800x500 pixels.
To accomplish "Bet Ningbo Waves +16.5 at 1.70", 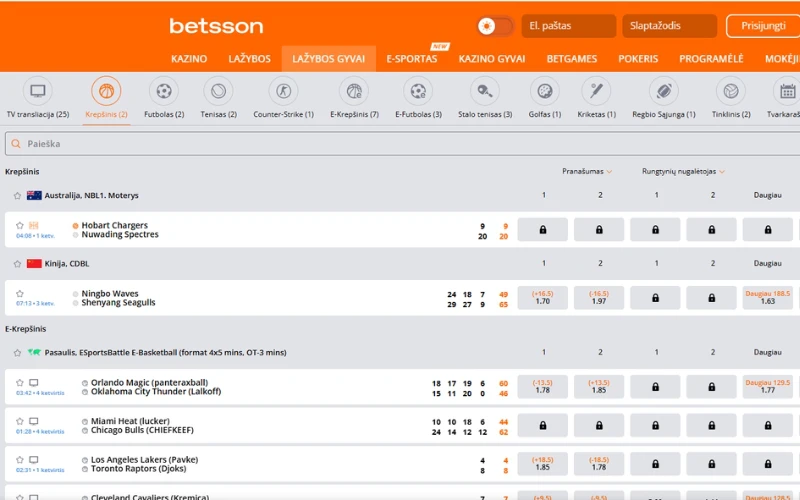I will tap(543, 297).
